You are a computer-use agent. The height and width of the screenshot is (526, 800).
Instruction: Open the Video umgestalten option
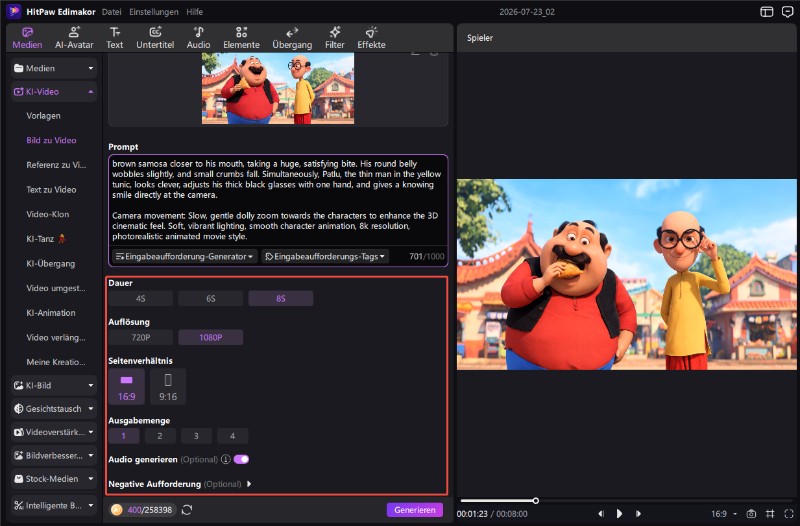56,288
